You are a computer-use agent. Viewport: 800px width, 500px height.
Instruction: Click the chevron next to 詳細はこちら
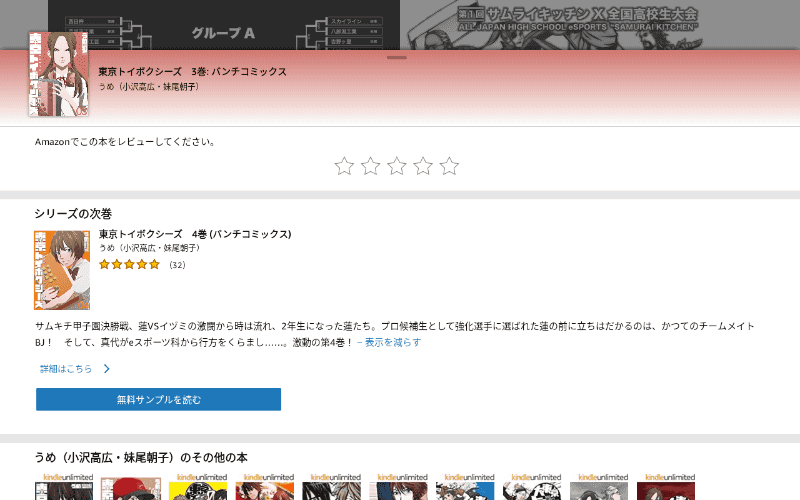[x=107, y=368]
